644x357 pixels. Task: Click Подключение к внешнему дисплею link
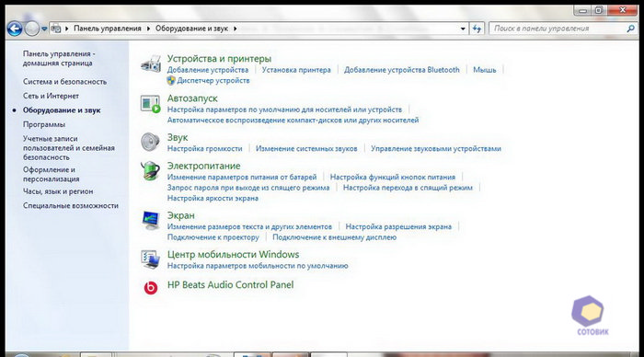click(334, 237)
